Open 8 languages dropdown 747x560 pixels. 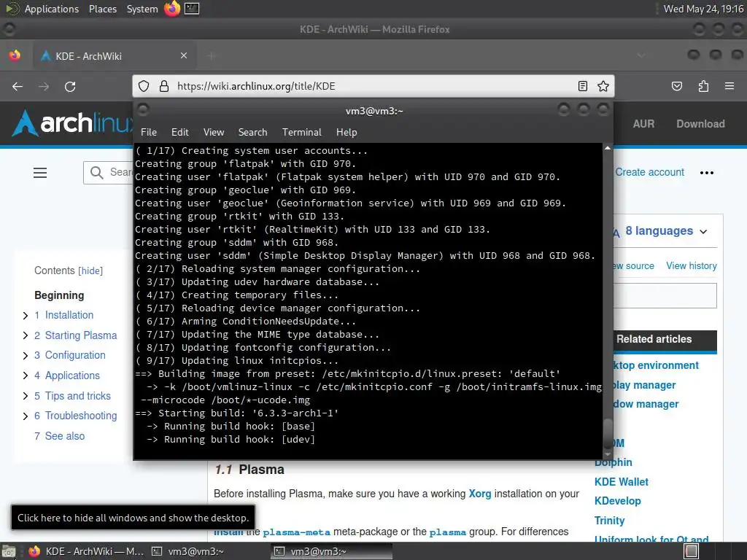(x=665, y=231)
